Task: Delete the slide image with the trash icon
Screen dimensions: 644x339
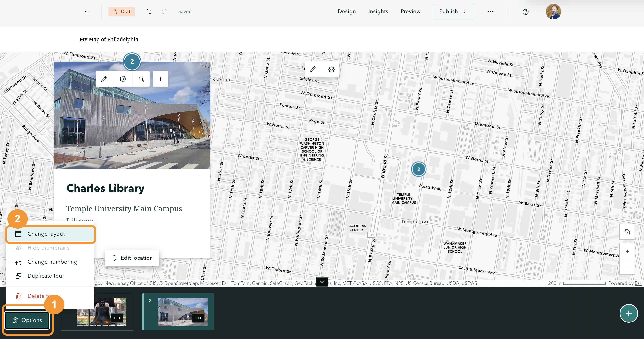Action: click(142, 79)
